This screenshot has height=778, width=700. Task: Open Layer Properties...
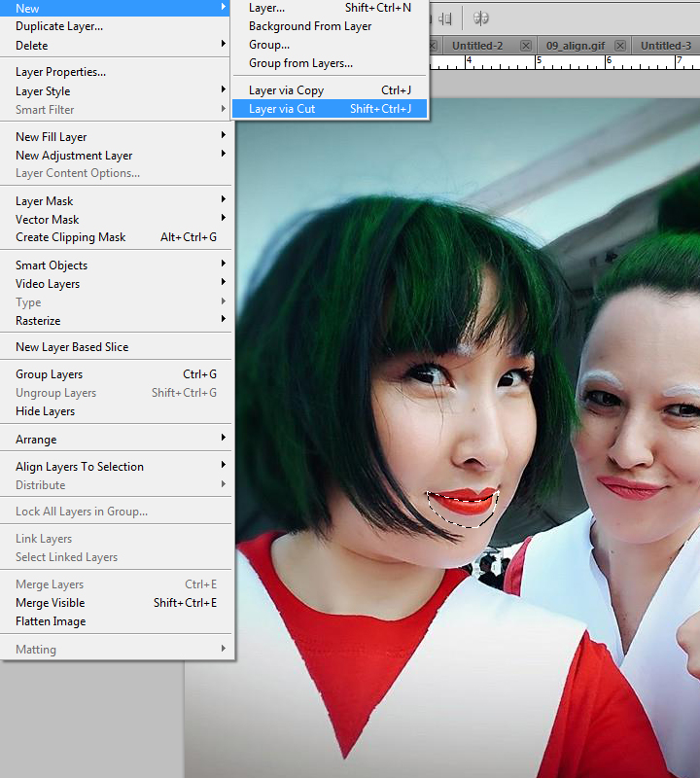tap(115, 72)
